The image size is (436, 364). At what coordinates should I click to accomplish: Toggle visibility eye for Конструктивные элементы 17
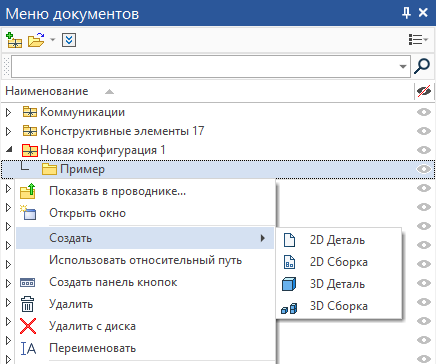click(x=424, y=131)
